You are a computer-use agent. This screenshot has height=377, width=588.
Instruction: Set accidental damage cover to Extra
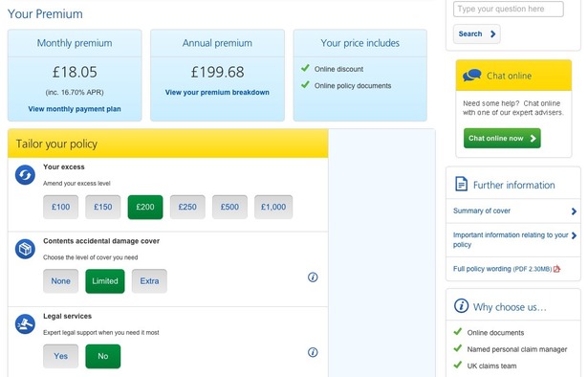(149, 281)
